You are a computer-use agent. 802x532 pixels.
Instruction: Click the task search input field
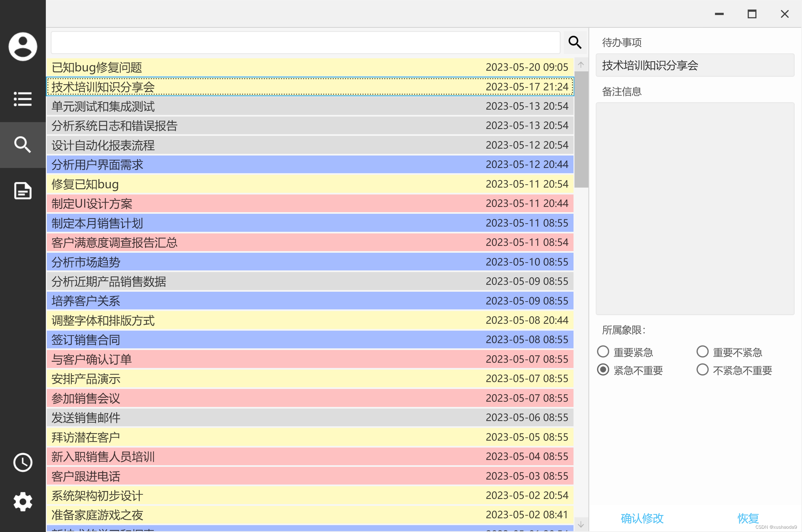click(x=305, y=43)
